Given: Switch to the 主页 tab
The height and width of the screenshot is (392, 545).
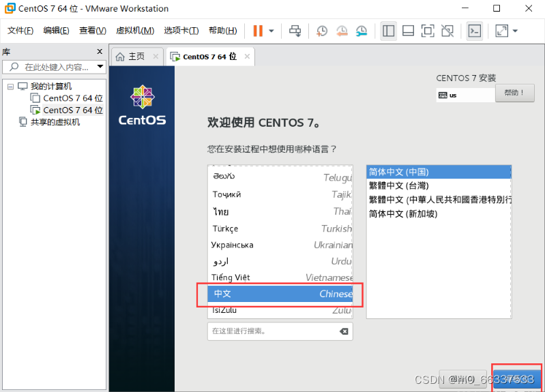Looking at the screenshot, I should coord(136,57).
